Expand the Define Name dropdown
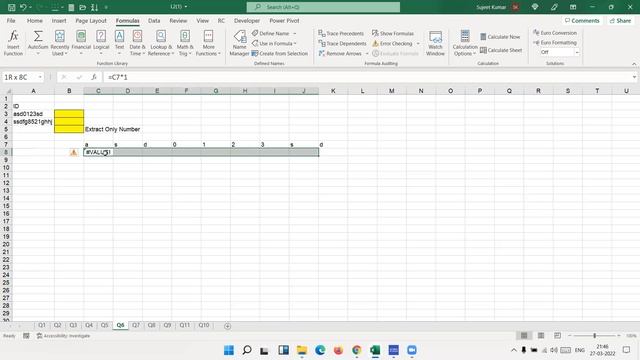Screen dimensions: 640x360 [x=295, y=33]
